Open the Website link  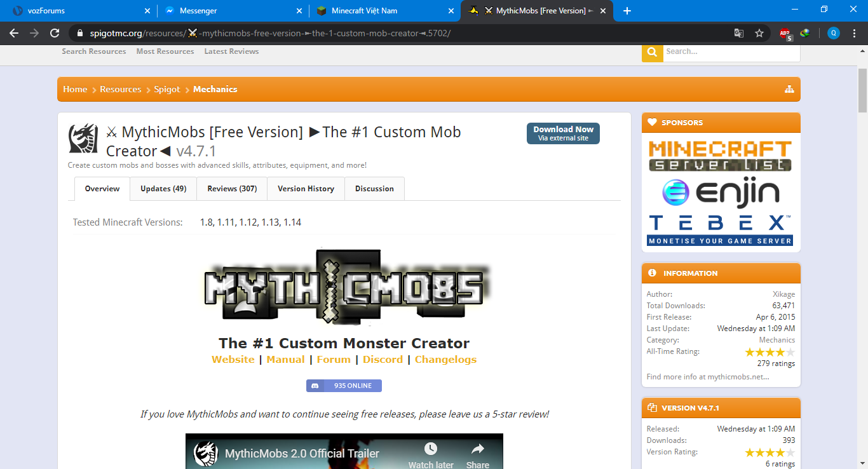click(233, 360)
